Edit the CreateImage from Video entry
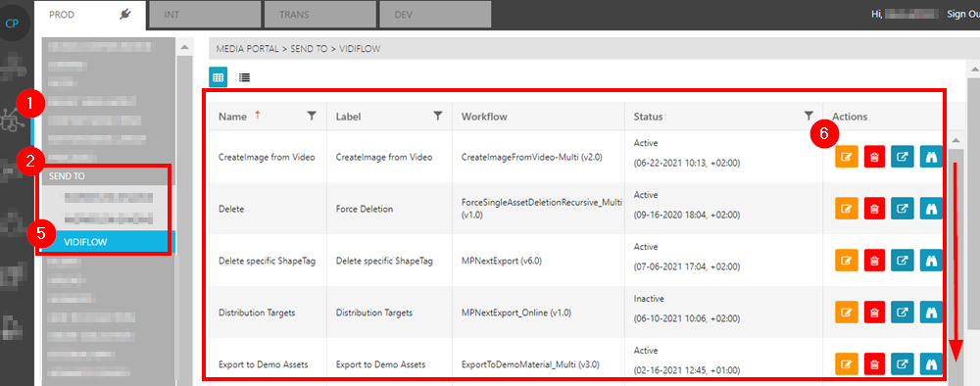The height and width of the screenshot is (386, 980). point(847,157)
